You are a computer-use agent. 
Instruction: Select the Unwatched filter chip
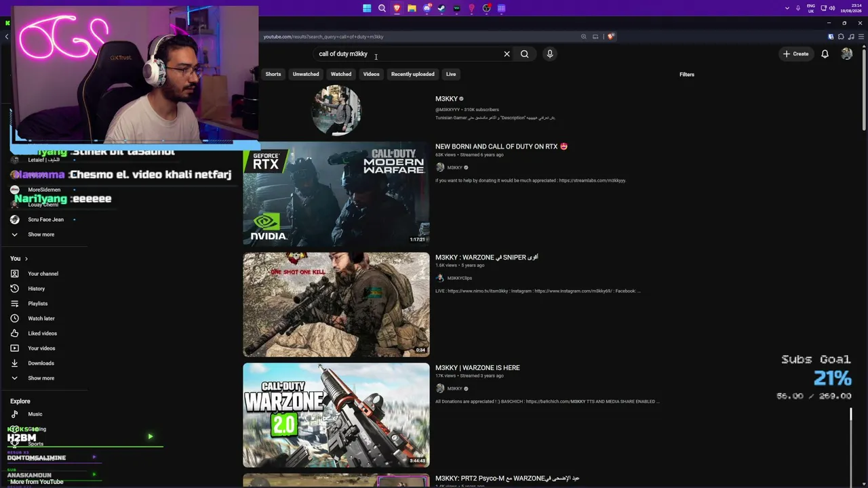[306, 74]
